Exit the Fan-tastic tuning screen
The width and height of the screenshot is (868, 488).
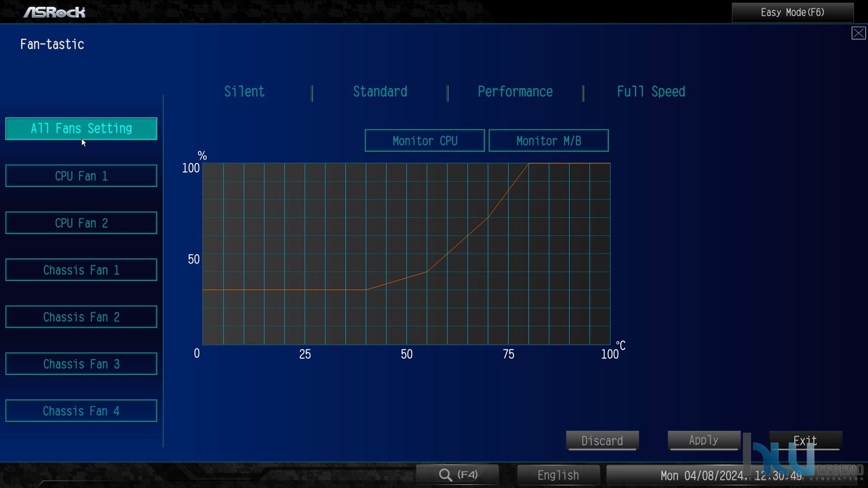click(805, 441)
